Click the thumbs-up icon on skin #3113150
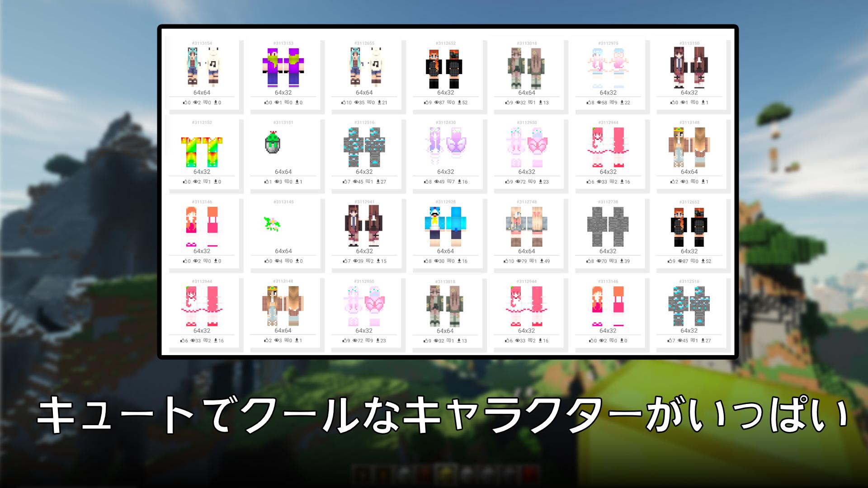This screenshot has height=488, width=868. tap(673, 103)
